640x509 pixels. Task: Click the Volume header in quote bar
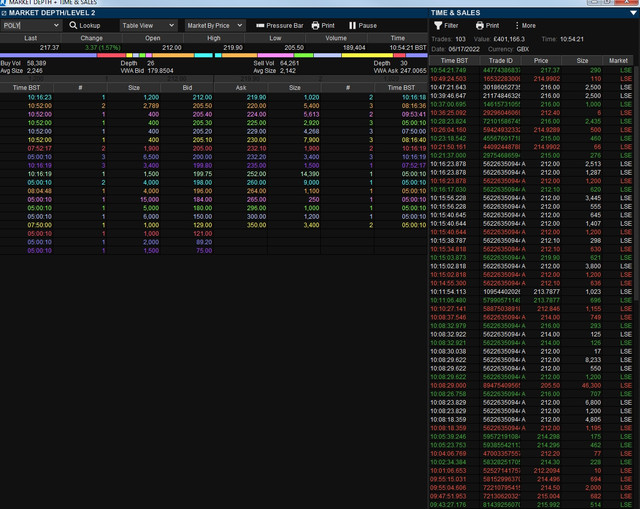tap(336, 38)
